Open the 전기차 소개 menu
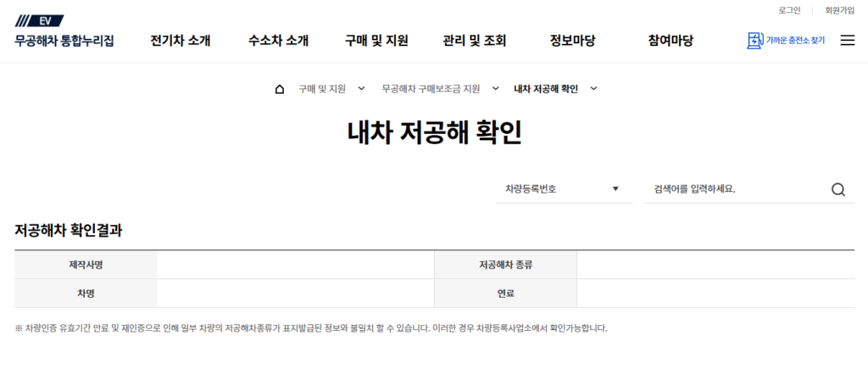Image resolution: width=868 pixels, height=369 pixels. coord(181,41)
